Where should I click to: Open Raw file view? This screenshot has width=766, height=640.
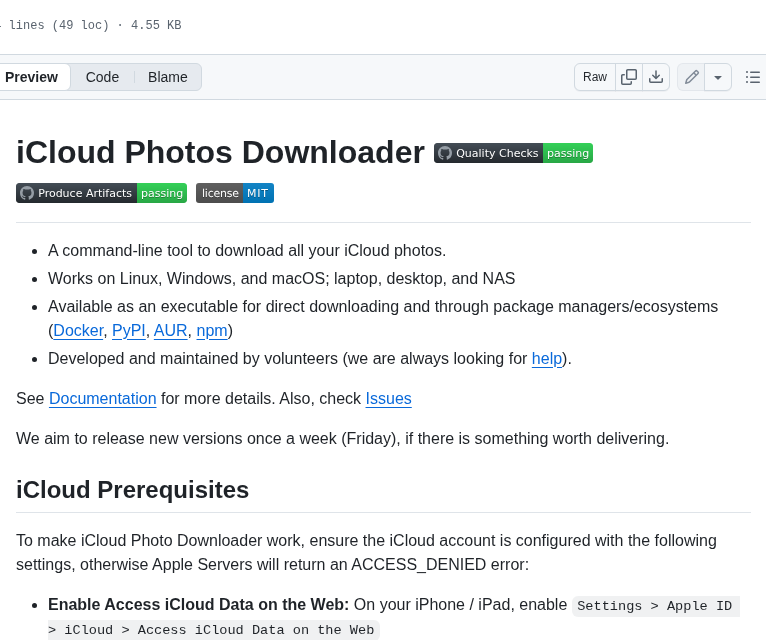pyautogui.click(x=595, y=77)
